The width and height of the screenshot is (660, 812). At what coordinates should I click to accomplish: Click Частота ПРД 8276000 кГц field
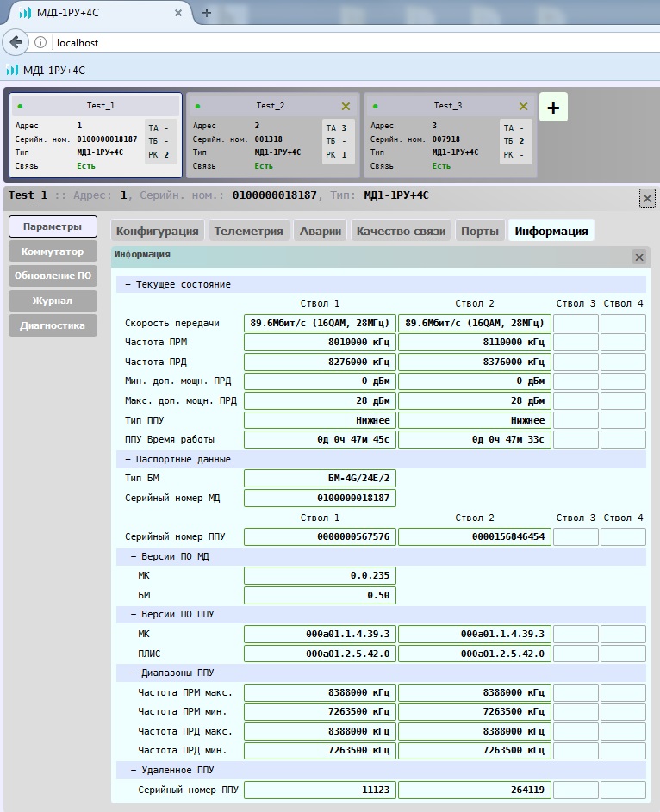(x=320, y=362)
